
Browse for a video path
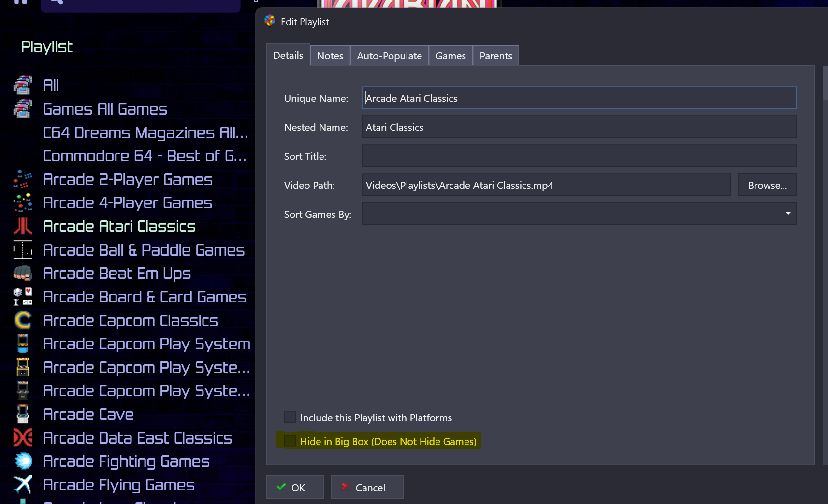coord(768,185)
